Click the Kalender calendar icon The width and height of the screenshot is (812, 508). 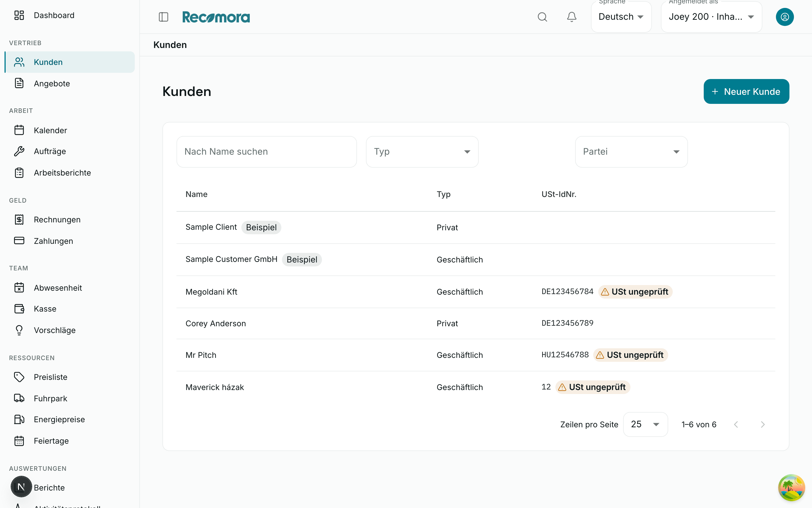(x=19, y=130)
